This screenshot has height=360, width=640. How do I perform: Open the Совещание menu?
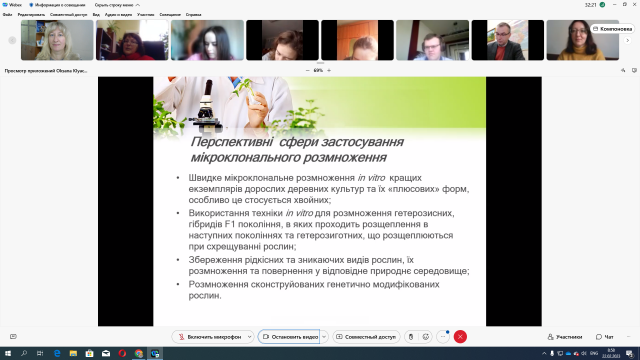[170, 15]
